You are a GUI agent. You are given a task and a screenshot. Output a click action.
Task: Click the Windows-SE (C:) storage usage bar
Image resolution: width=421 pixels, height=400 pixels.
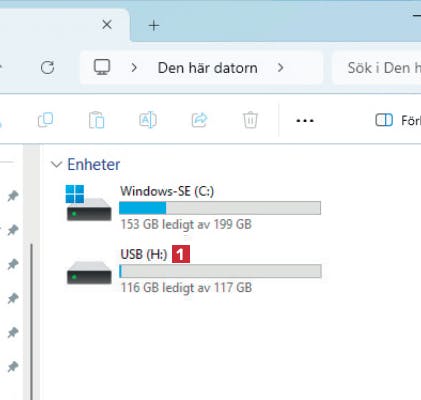pos(220,208)
